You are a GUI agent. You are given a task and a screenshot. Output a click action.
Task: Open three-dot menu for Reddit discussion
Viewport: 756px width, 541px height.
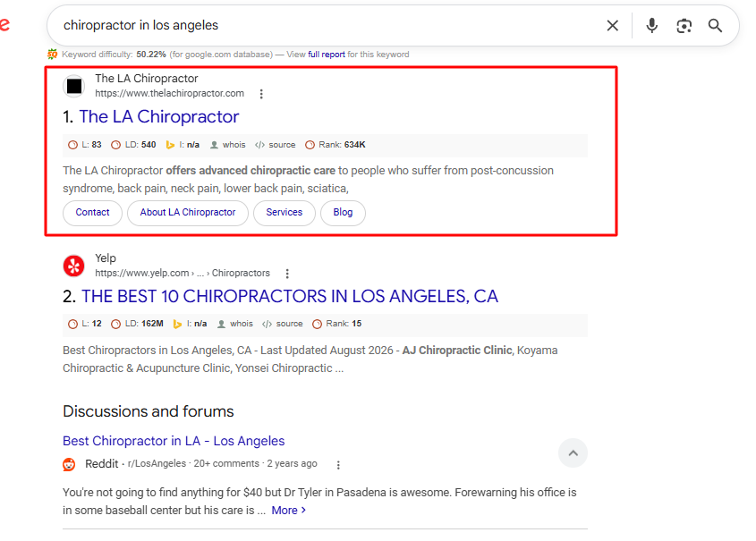pos(338,465)
